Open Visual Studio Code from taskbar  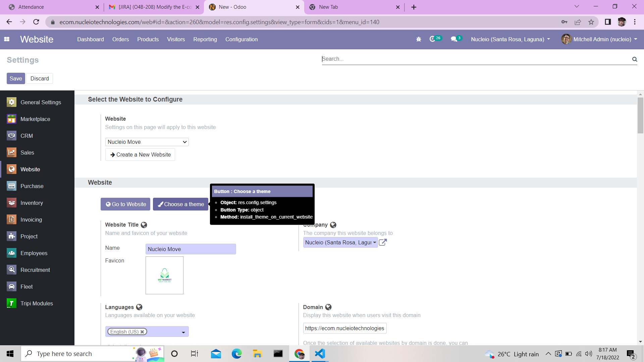320,354
